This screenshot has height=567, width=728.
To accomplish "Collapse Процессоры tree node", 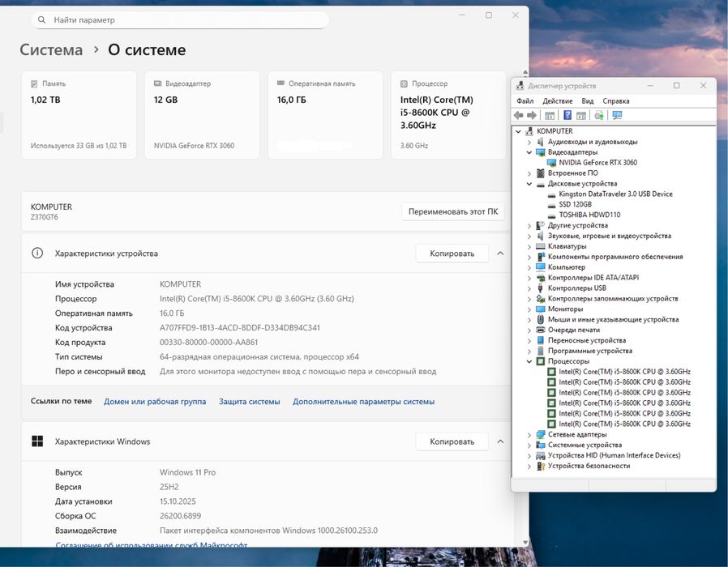I will coord(529,361).
